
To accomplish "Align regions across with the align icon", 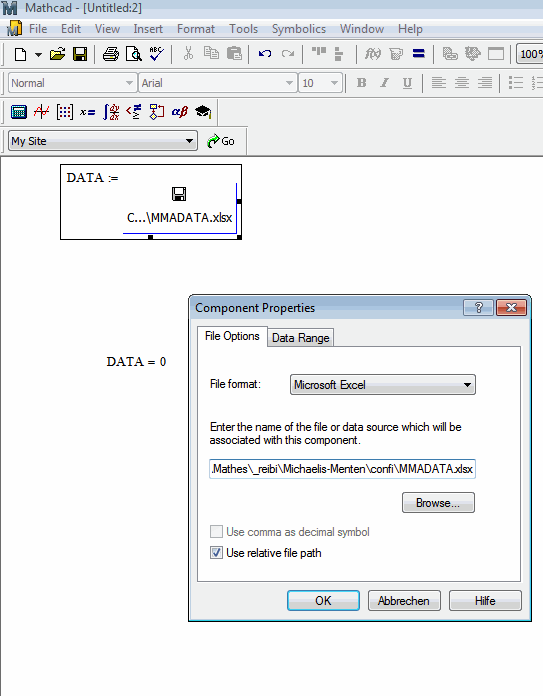I will tap(319, 53).
